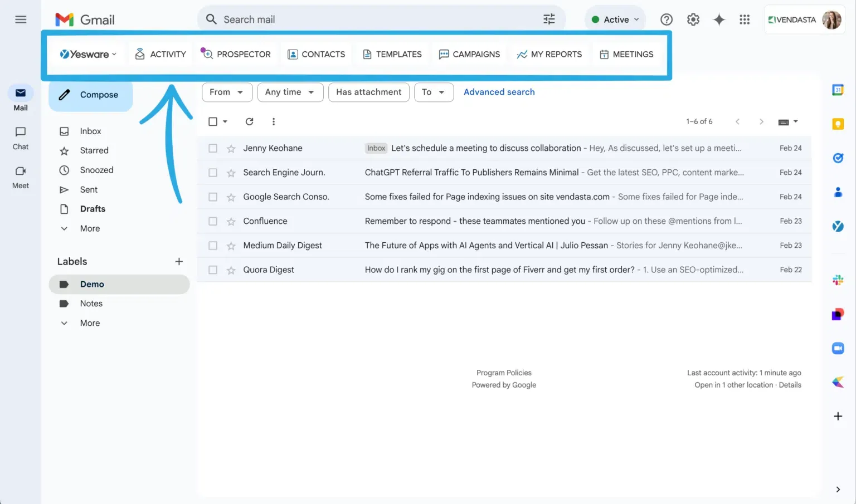Viewport: 856px width, 504px height.
Task: View My Reports in Yesware
Action: (549, 54)
